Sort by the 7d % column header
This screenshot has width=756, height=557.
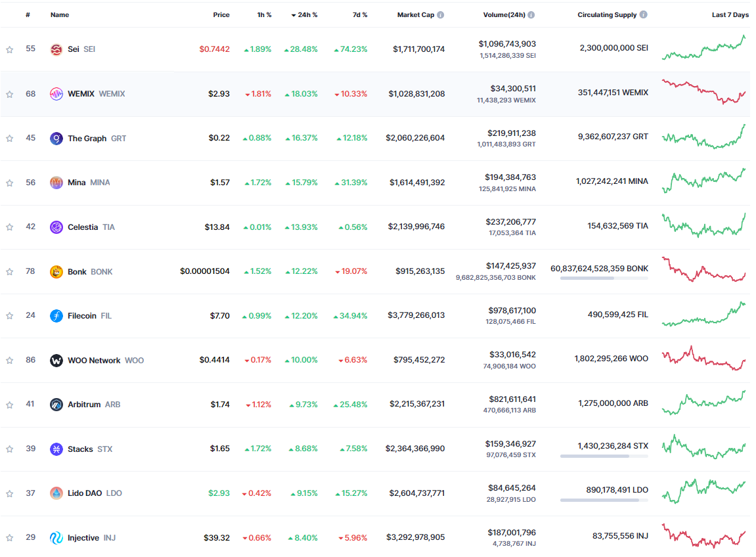[360, 15]
